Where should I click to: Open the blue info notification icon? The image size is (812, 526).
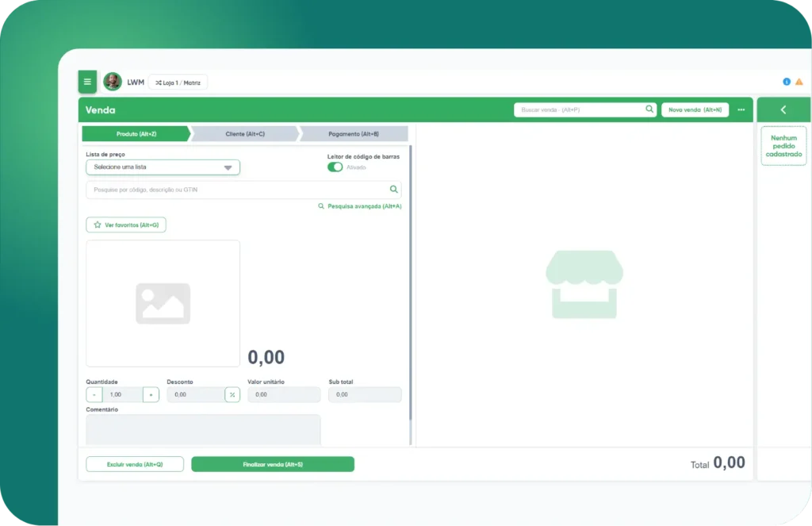(x=786, y=82)
